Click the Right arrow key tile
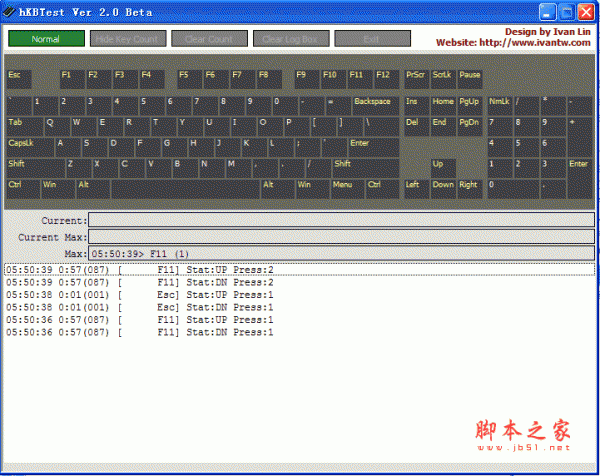This screenshot has width=600, height=476. [x=470, y=189]
